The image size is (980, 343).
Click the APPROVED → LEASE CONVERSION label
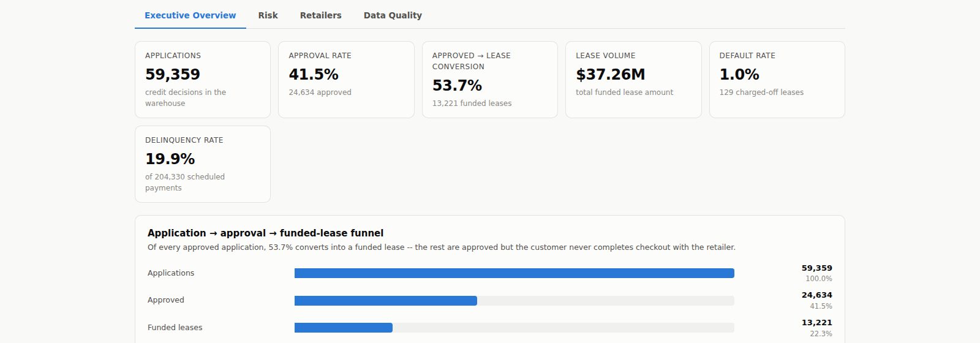471,61
